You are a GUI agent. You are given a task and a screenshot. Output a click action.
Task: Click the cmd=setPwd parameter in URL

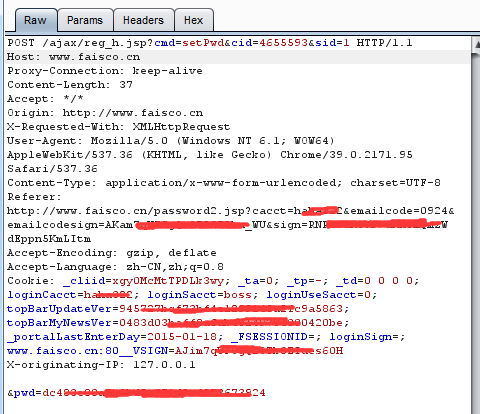[x=189, y=43]
